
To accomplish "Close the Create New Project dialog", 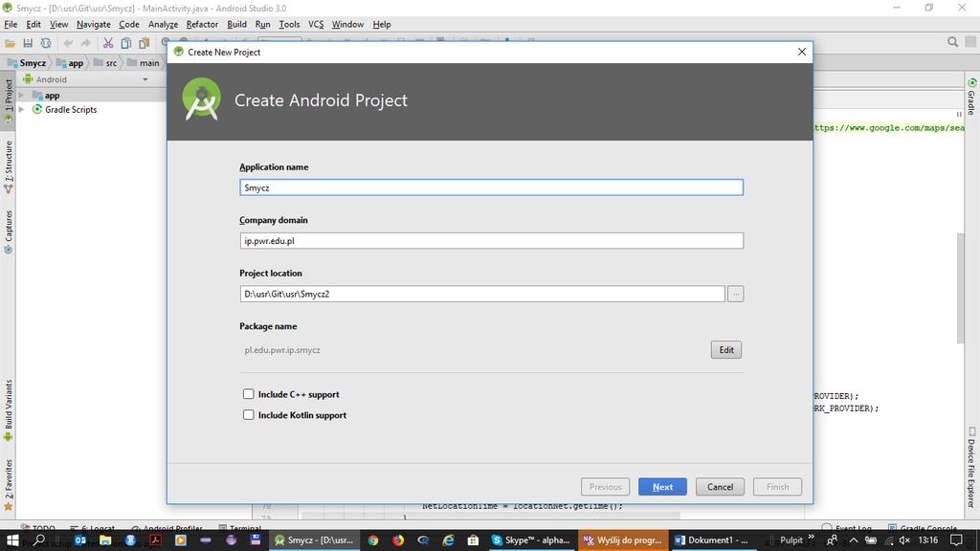I will 802,52.
